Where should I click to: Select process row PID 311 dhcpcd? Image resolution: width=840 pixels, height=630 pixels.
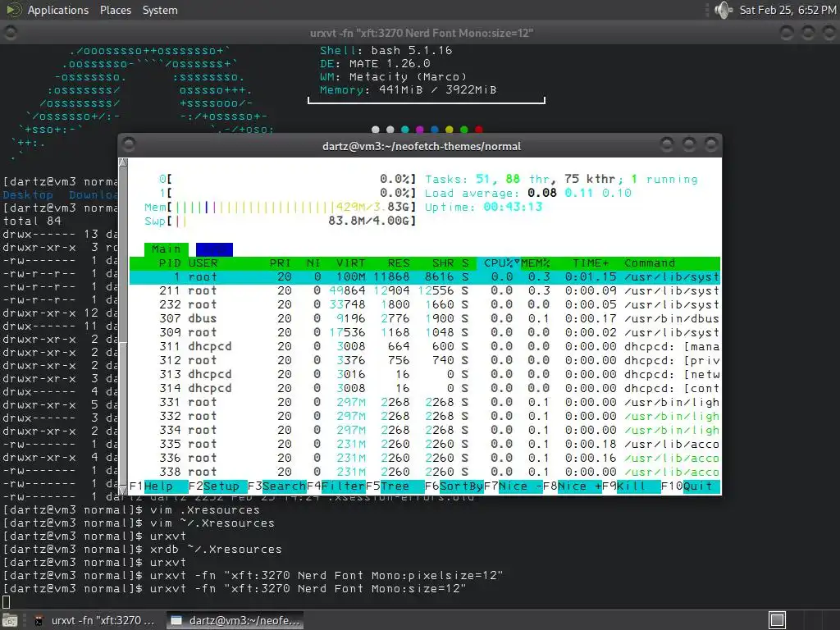424,347
